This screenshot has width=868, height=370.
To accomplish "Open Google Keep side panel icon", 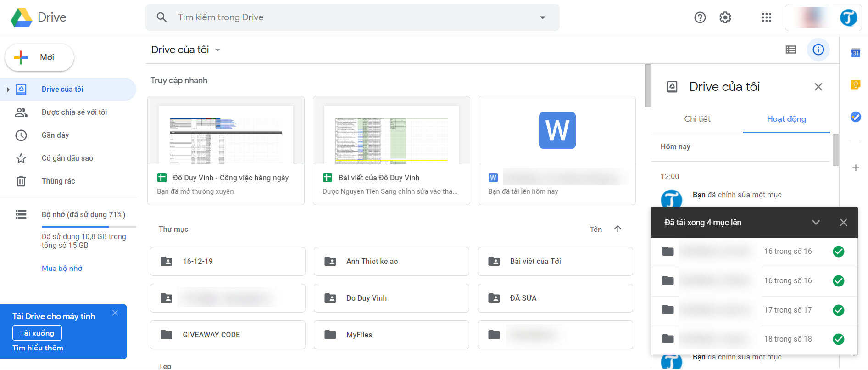I will [x=856, y=85].
